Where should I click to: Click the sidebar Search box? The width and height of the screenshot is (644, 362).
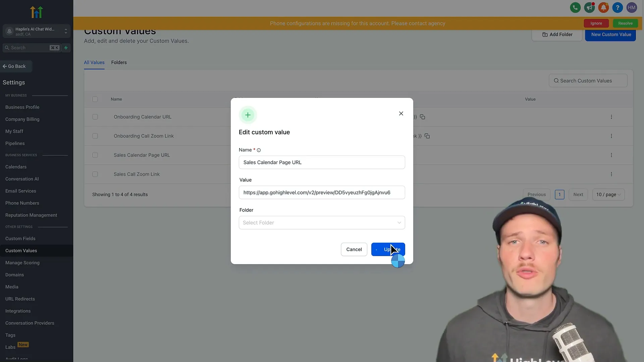point(32,48)
